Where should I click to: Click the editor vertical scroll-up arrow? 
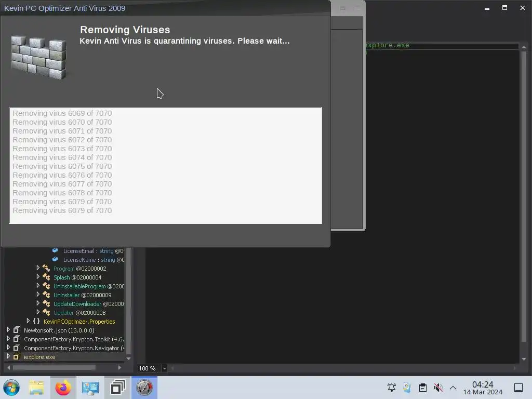524,47
